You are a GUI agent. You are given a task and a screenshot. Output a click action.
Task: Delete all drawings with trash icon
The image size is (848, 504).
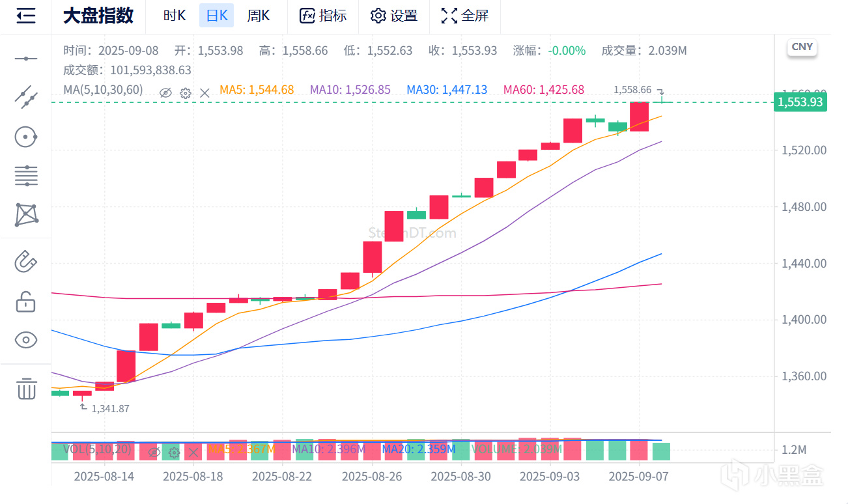pyautogui.click(x=26, y=388)
